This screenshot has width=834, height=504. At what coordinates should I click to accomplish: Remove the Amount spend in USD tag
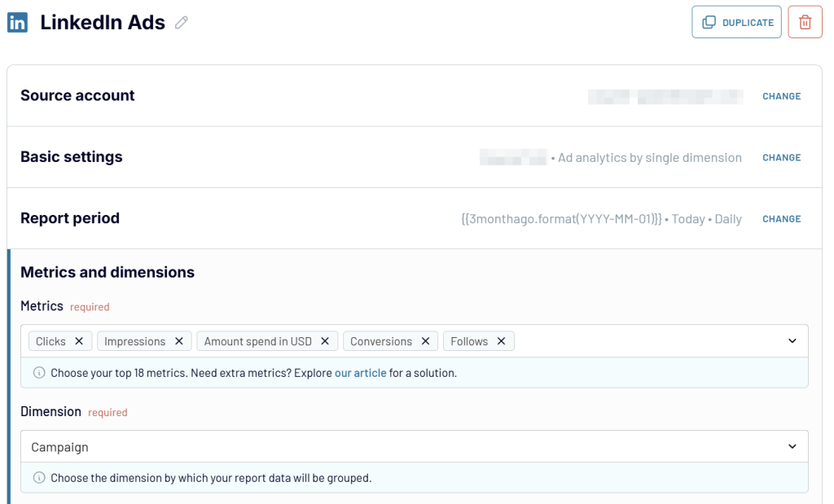coord(325,341)
